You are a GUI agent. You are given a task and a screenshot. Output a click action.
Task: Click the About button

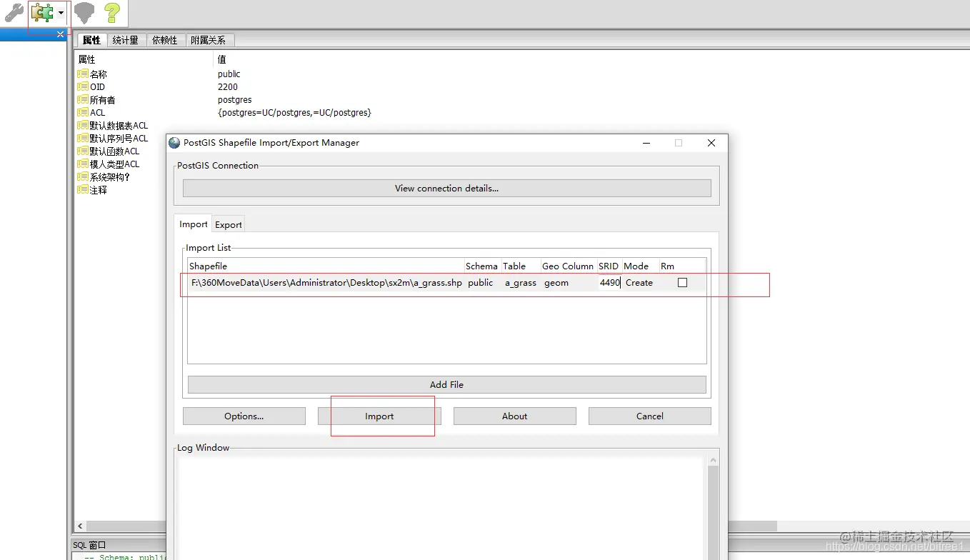pos(515,416)
